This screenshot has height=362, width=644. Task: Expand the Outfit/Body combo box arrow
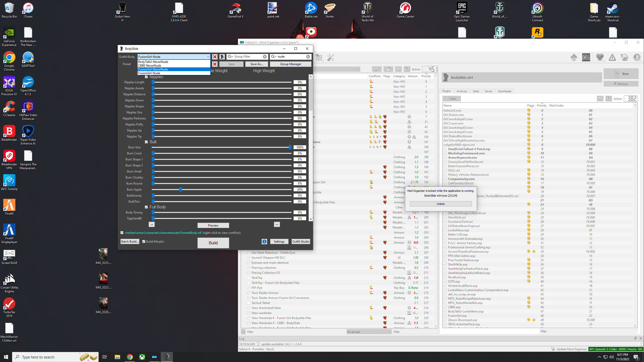click(208, 57)
